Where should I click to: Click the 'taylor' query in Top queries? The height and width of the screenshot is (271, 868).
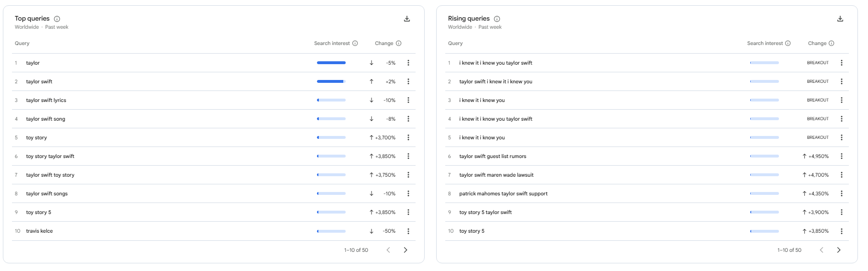point(33,63)
